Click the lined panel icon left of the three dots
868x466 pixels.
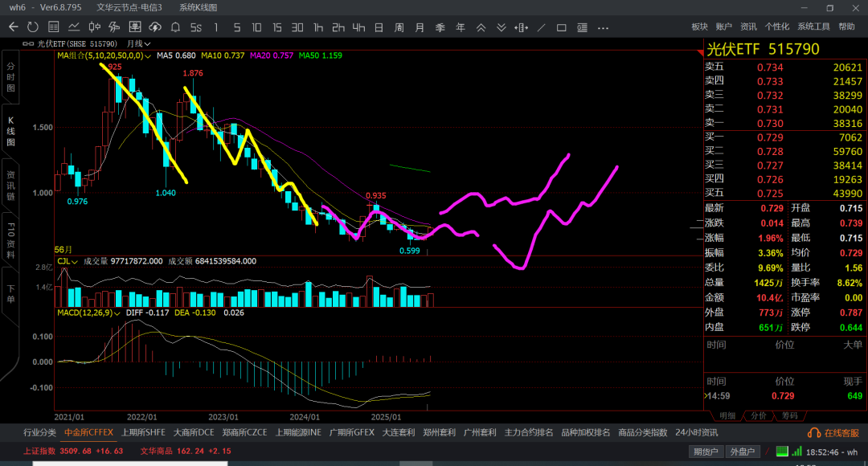(x=582, y=27)
